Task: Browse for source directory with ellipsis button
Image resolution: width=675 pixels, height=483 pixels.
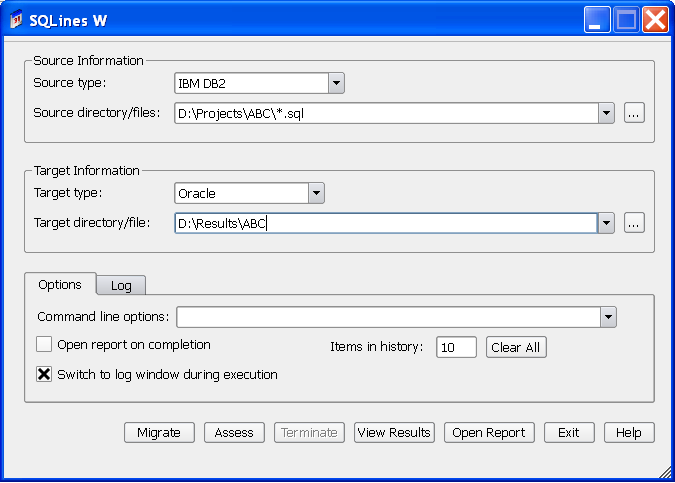Action: point(634,113)
